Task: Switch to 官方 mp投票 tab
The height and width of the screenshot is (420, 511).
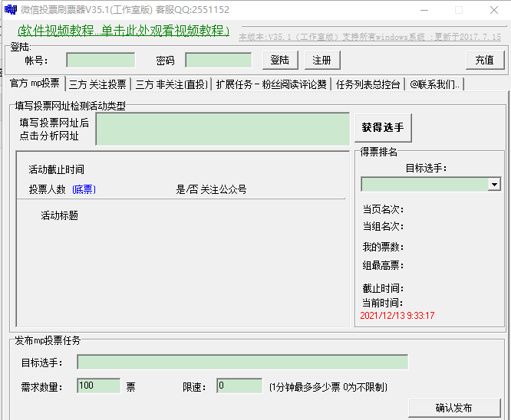Action: (x=35, y=84)
